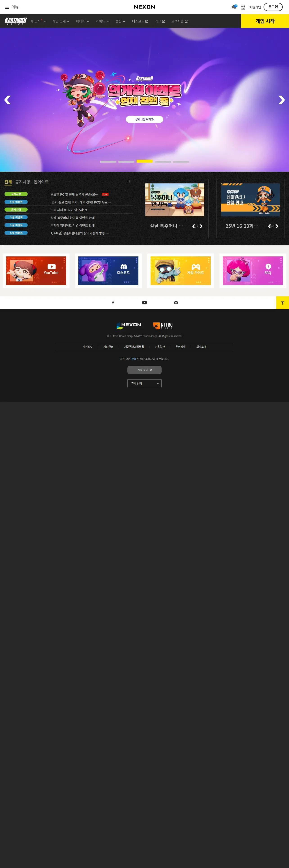
Task: Click the 로그인 button
Action: point(273,7)
